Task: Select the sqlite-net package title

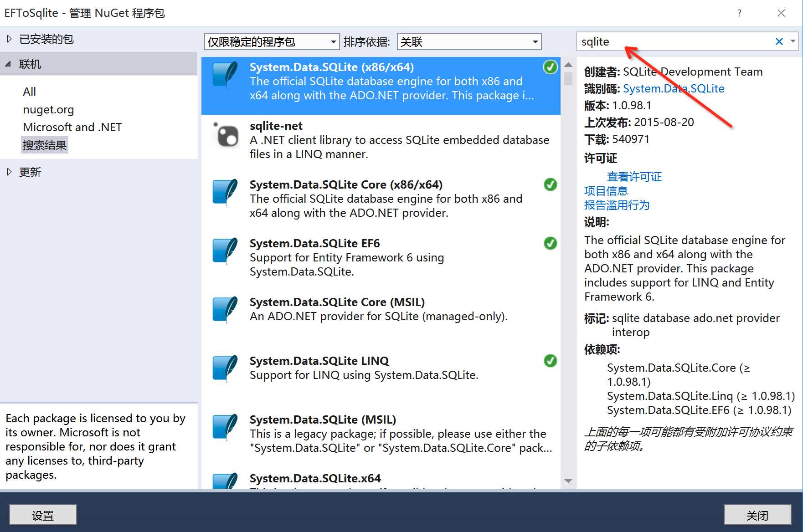Action: [276, 126]
